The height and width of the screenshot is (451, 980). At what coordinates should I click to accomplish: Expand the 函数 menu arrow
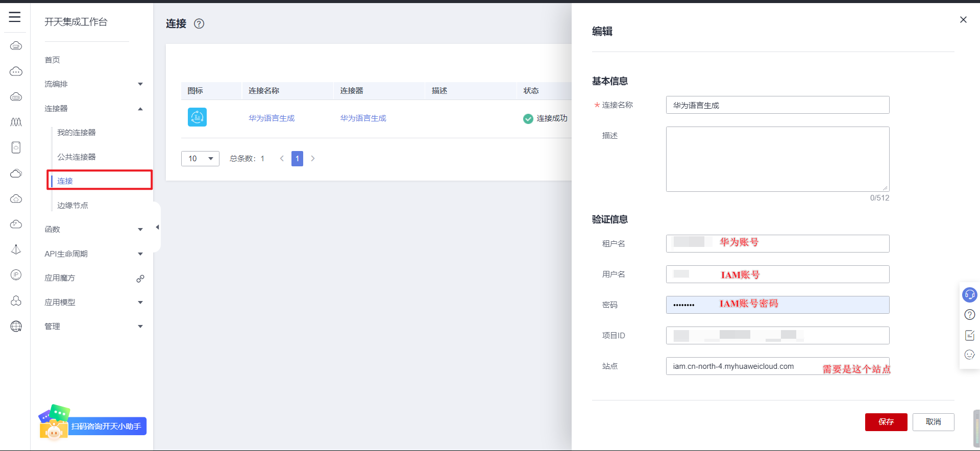tap(140, 230)
